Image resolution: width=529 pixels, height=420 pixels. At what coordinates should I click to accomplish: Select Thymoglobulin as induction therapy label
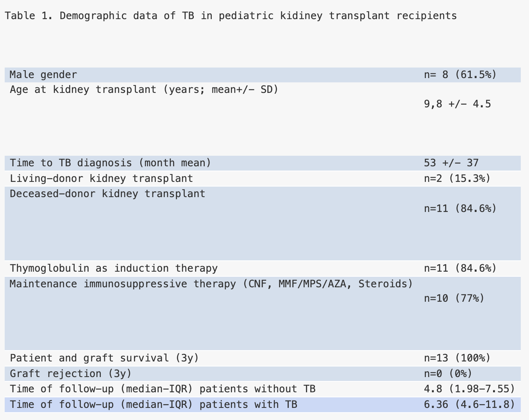(x=114, y=269)
